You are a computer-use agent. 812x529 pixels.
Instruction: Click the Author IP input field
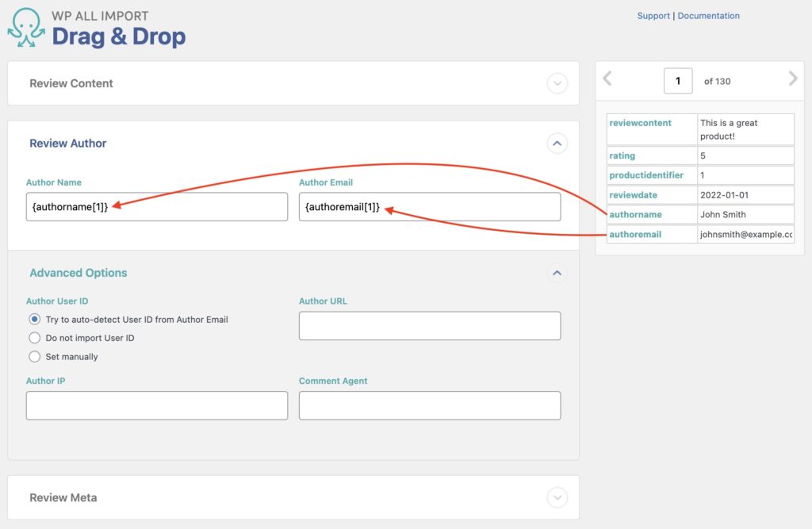pos(156,405)
